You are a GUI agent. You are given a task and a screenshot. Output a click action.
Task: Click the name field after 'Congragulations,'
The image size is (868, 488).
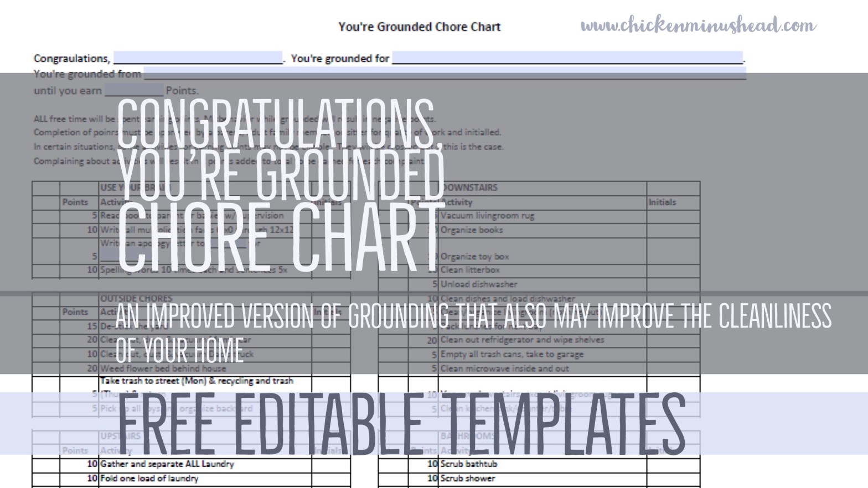(x=198, y=58)
